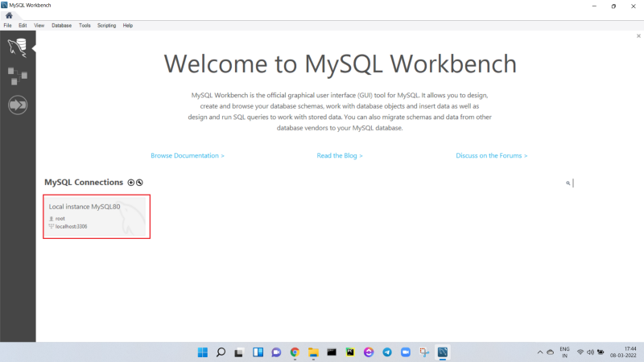Viewport: 644px width, 362px height.
Task: Close the welcome page with X
Action: [x=638, y=36]
